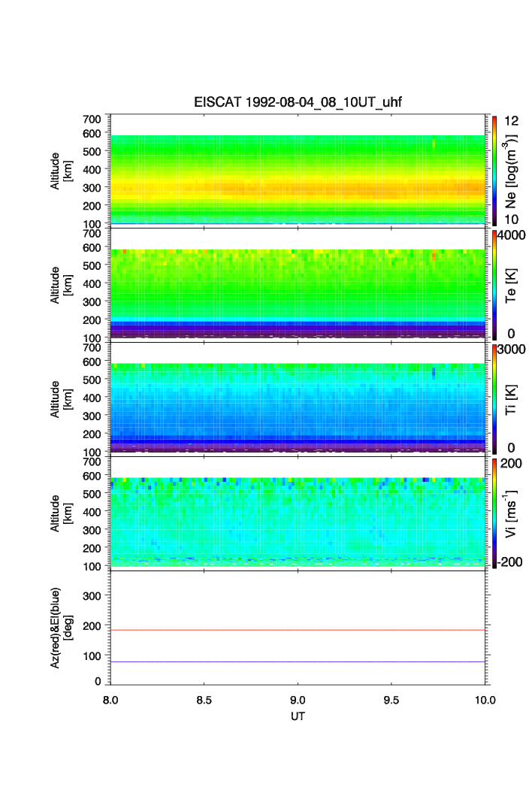Click the 10.0 tick on UT axis
The width and height of the screenshot is (532, 799).
coord(485,700)
